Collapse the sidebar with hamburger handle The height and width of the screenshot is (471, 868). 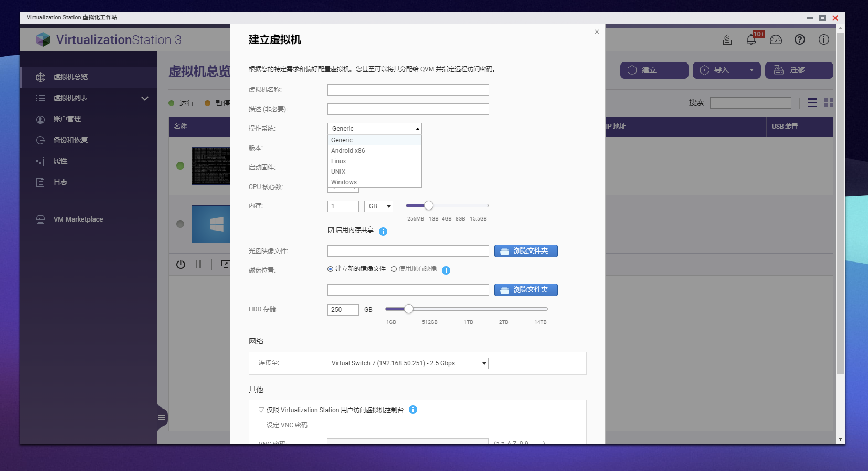[162, 417]
